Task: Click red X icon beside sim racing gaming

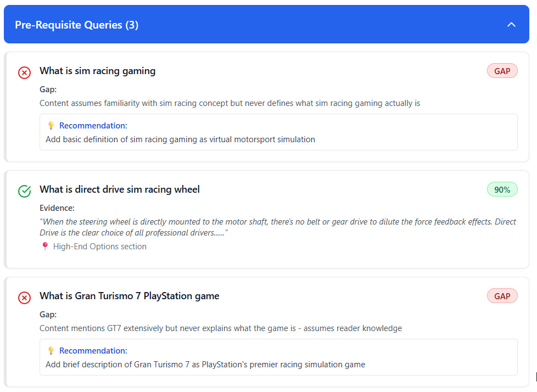Action: [25, 72]
